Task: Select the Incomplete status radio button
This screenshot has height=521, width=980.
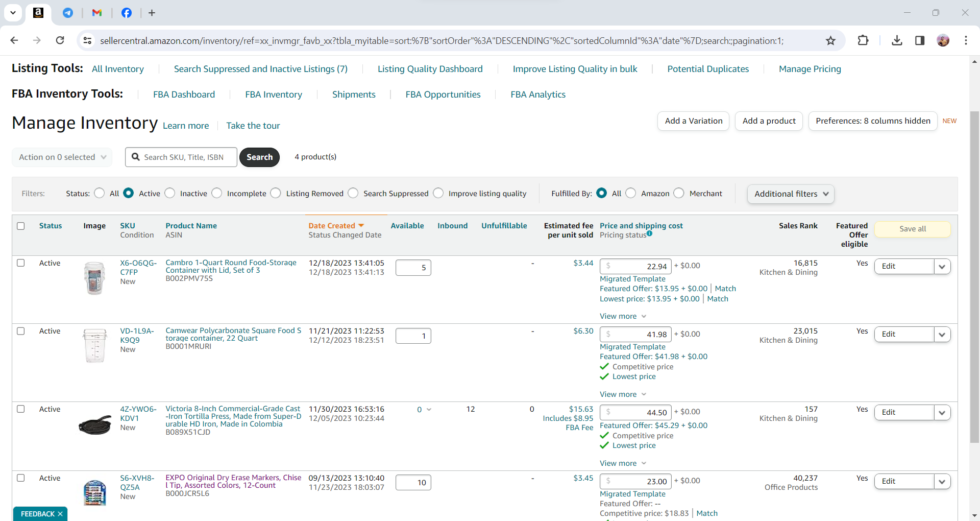Action: (217, 193)
